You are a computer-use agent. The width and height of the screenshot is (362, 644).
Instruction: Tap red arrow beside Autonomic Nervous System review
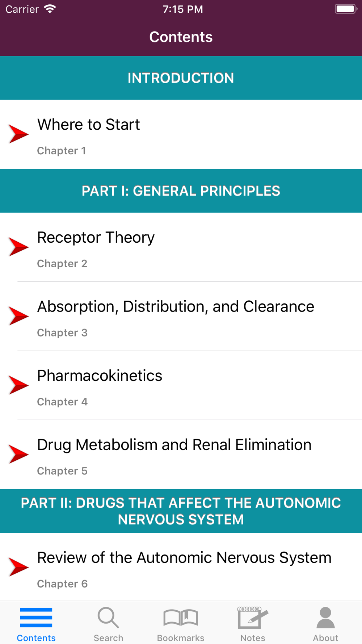(18, 567)
